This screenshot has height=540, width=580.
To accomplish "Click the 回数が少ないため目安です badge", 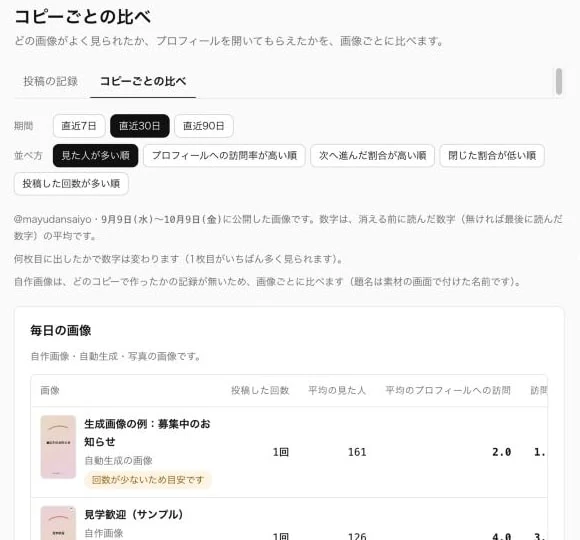I will click(x=148, y=480).
